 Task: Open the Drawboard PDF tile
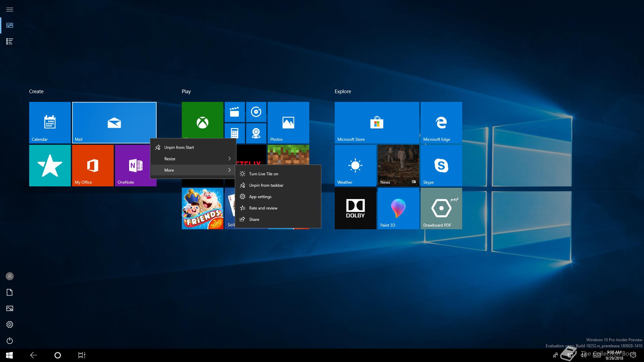coord(441,208)
